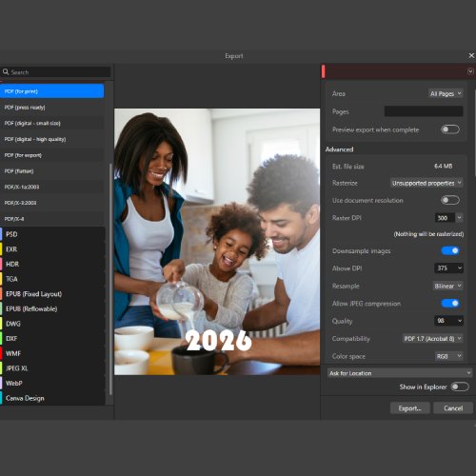The image size is (476, 476).
Task: Close the Export dialog
Action: [x=471, y=55]
